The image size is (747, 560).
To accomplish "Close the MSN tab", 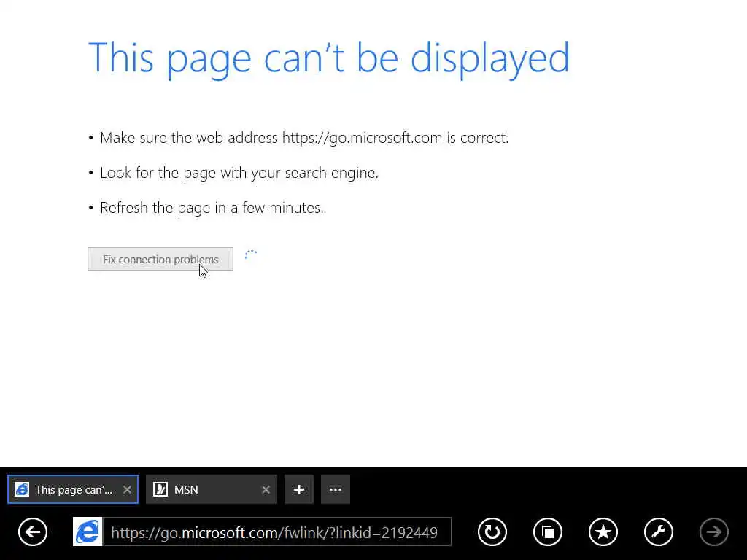I will point(266,489).
